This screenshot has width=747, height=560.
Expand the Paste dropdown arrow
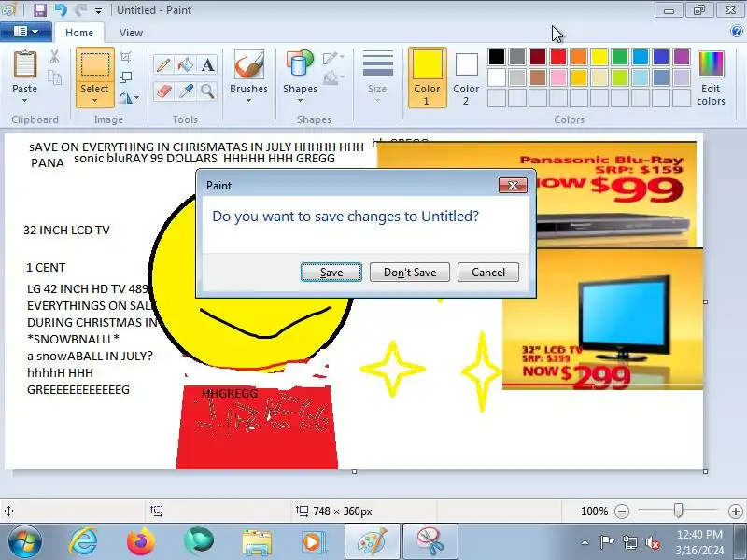25,101
